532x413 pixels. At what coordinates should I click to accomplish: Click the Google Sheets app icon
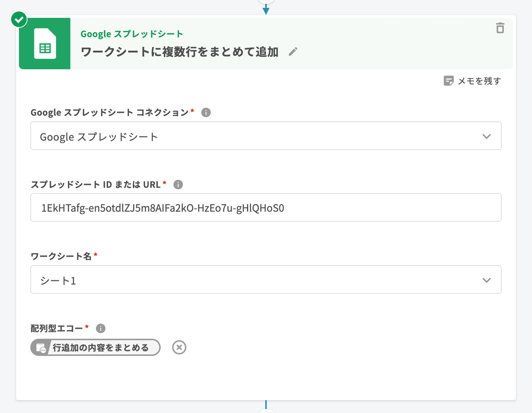[x=45, y=44]
